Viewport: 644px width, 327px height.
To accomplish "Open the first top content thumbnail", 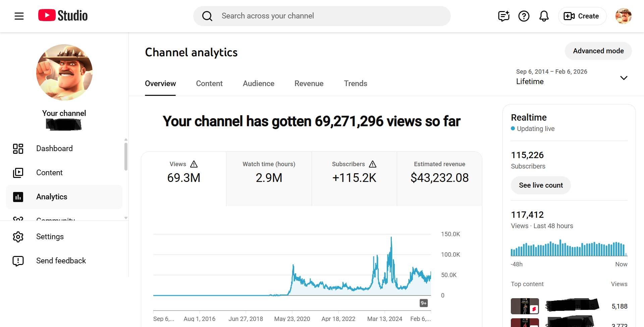I will (x=525, y=306).
